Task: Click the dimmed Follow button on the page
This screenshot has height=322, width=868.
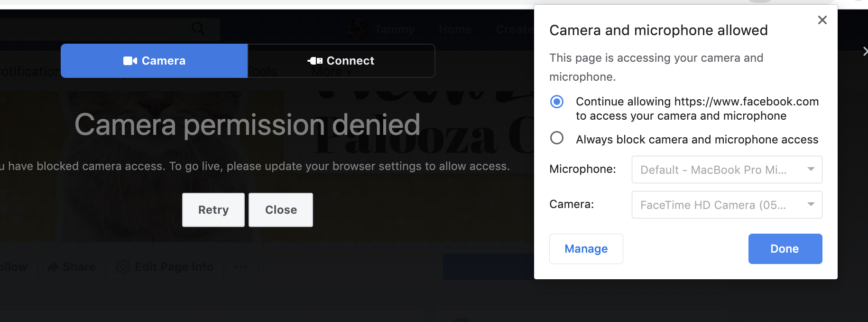Action: (x=13, y=267)
